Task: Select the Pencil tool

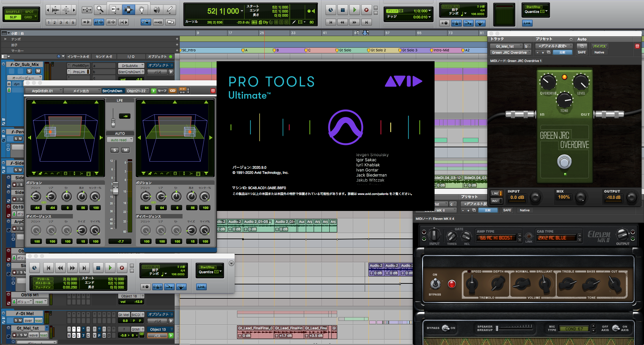Action: [170, 10]
